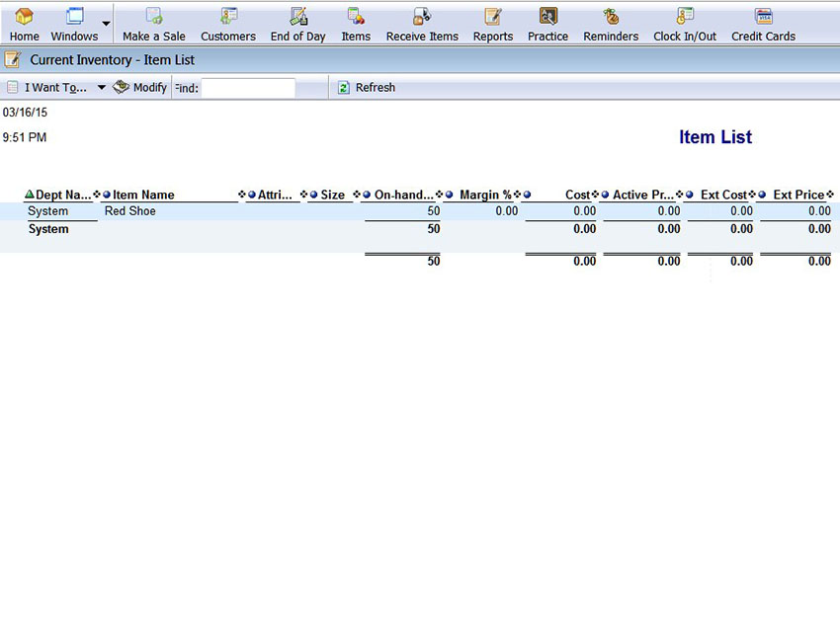The height and width of the screenshot is (630, 840).
Task: Click Red Shoe margin value 0.00
Action: [x=507, y=211]
